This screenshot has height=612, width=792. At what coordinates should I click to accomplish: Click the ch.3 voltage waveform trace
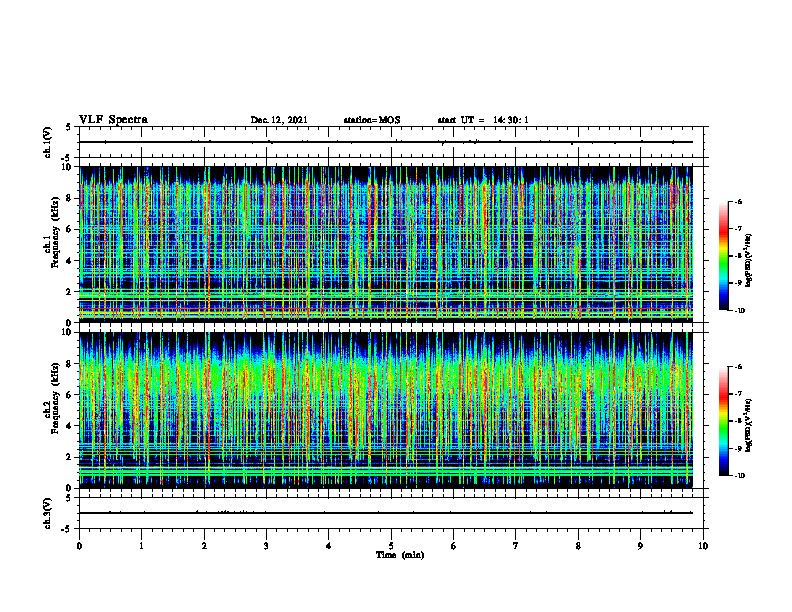386,513
